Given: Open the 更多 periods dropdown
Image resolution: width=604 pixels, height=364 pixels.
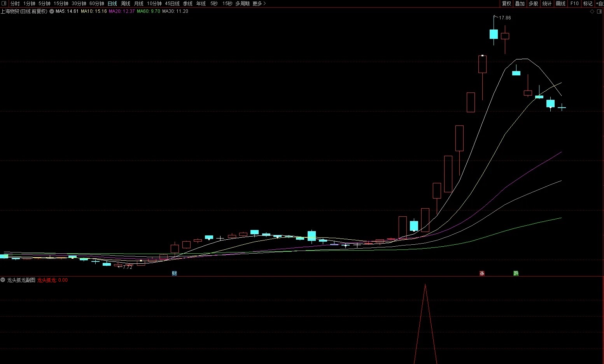Looking at the screenshot, I should click(x=259, y=3).
